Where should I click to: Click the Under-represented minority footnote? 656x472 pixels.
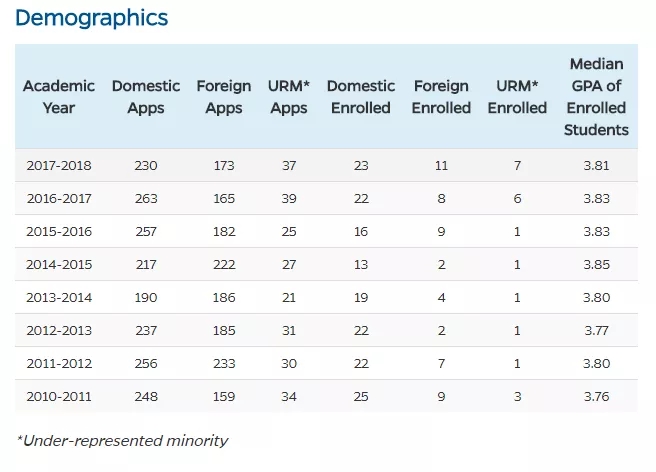pyautogui.click(x=122, y=441)
